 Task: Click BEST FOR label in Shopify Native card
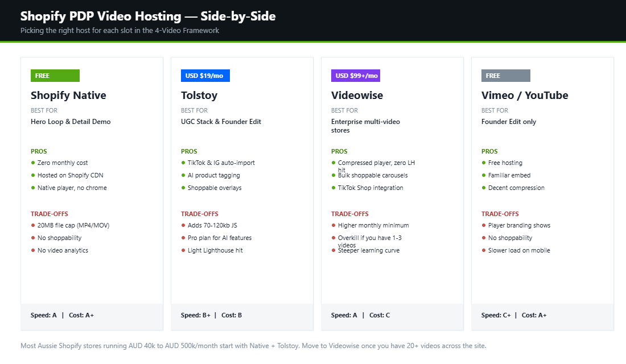click(x=44, y=110)
